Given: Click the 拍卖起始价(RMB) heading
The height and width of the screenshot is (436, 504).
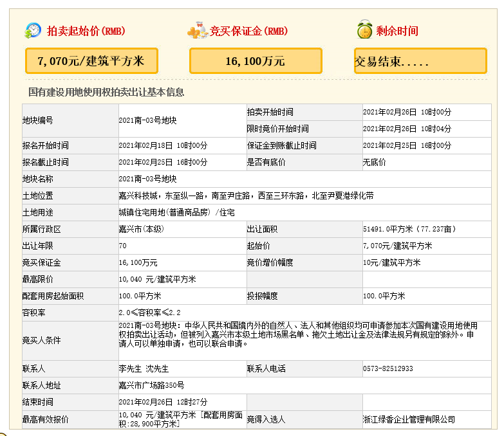Looking at the screenshot, I should pyautogui.click(x=86, y=31).
